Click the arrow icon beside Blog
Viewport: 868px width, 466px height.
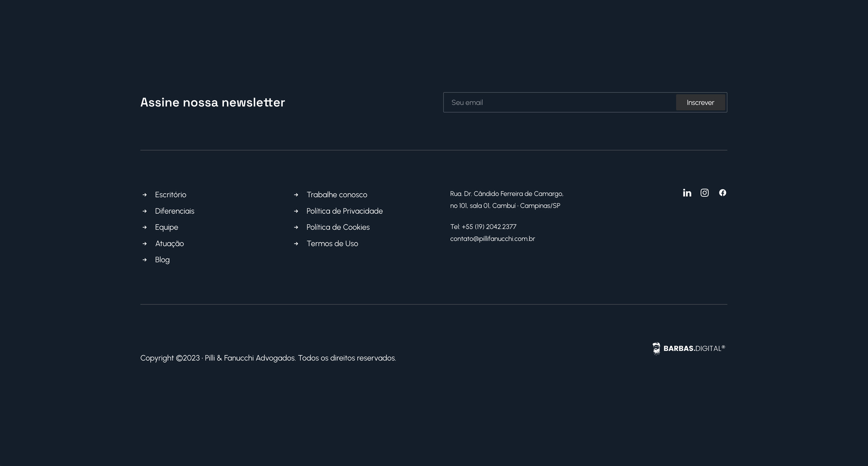pyautogui.click(x=145, y=260)
